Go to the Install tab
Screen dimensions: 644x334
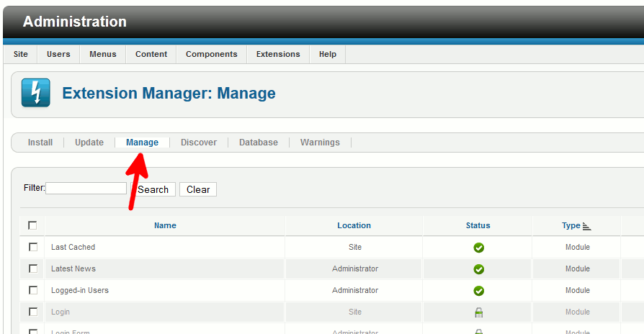[x=40, y=143]
